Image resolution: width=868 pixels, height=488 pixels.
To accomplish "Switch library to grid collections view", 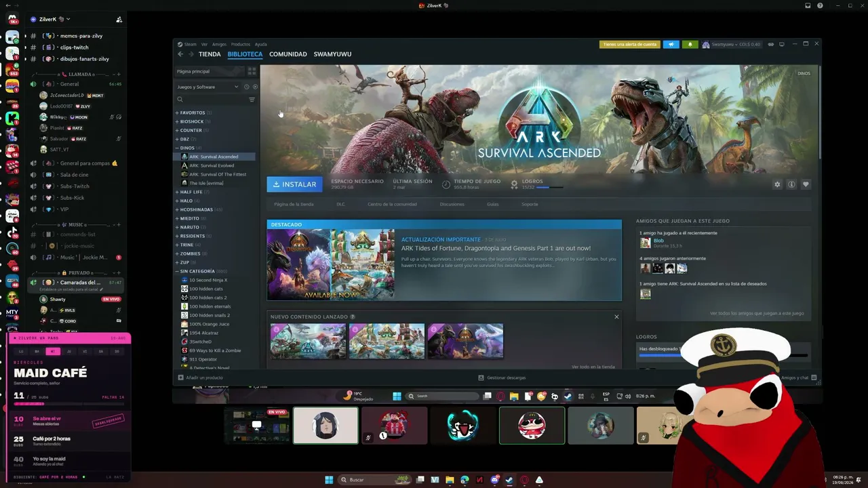I will [x=252, y=71].
